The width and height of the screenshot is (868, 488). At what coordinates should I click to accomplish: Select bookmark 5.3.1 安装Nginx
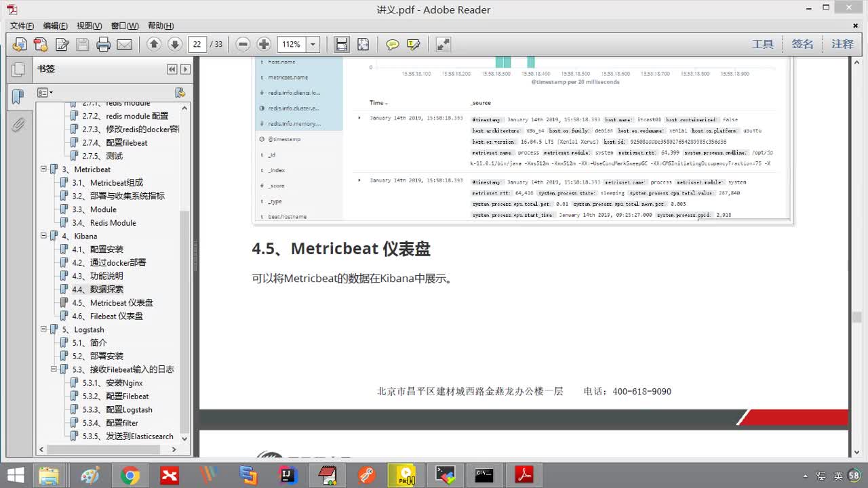pyautogui.click(x=113, y=383)
